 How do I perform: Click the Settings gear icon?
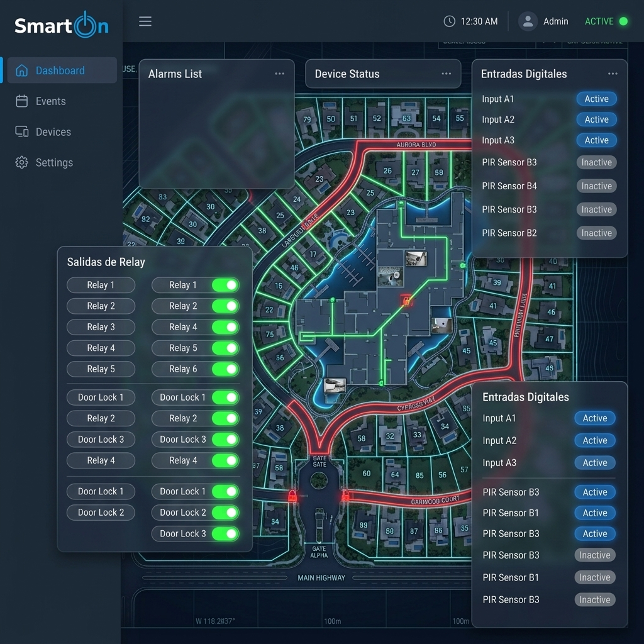(x=22, y=162)
